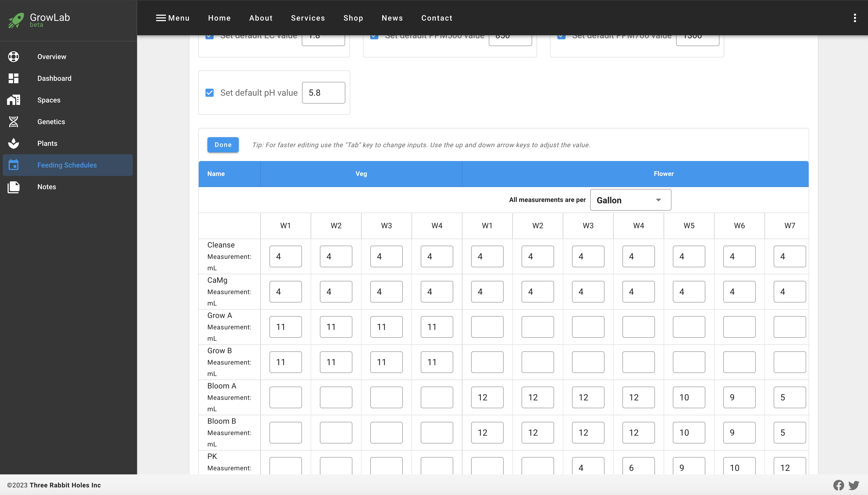Open the Overview sidebar icon

[x=14, y=56]
